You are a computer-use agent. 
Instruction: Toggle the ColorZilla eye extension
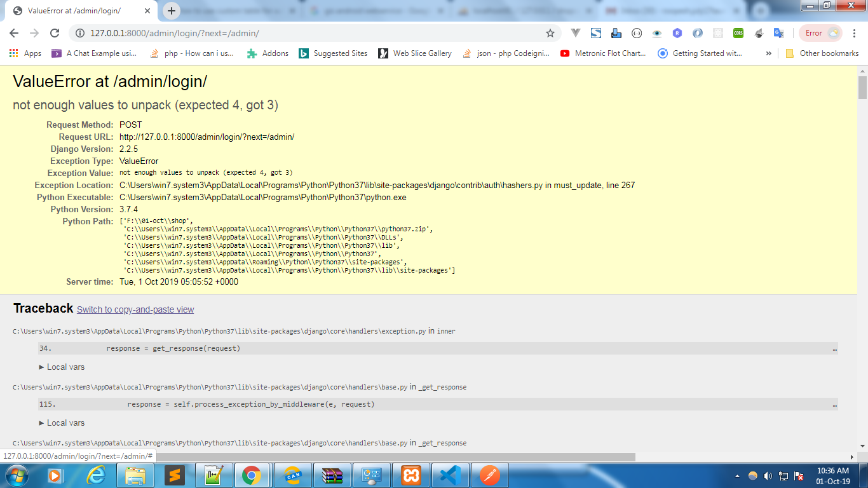coord(658,32)
